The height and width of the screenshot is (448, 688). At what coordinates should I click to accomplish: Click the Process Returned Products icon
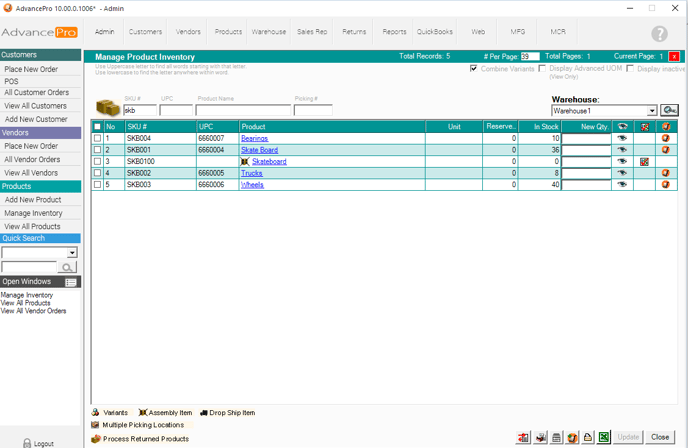point(96,439)
